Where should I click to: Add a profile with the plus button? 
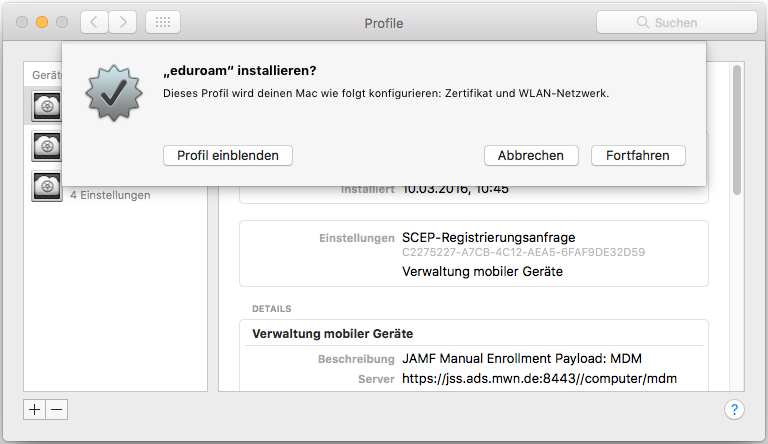point(34,409)
